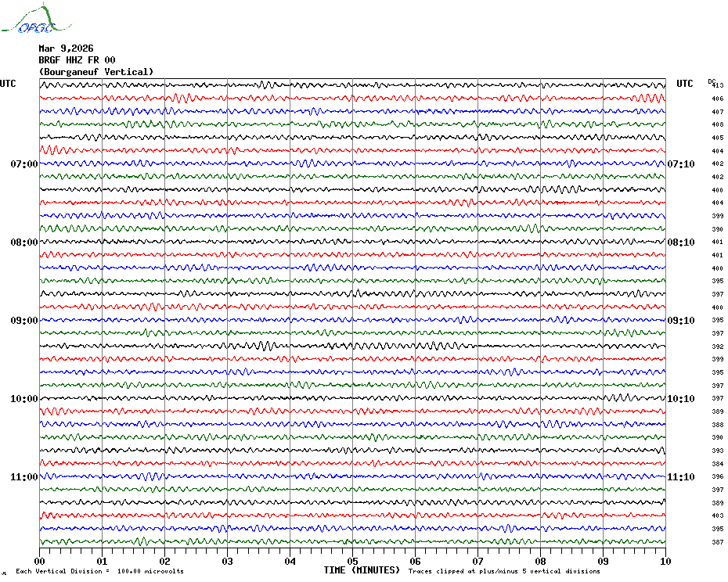The image size is (728, 582).
Task: Click minute tick label '07'
Action: 478,562
